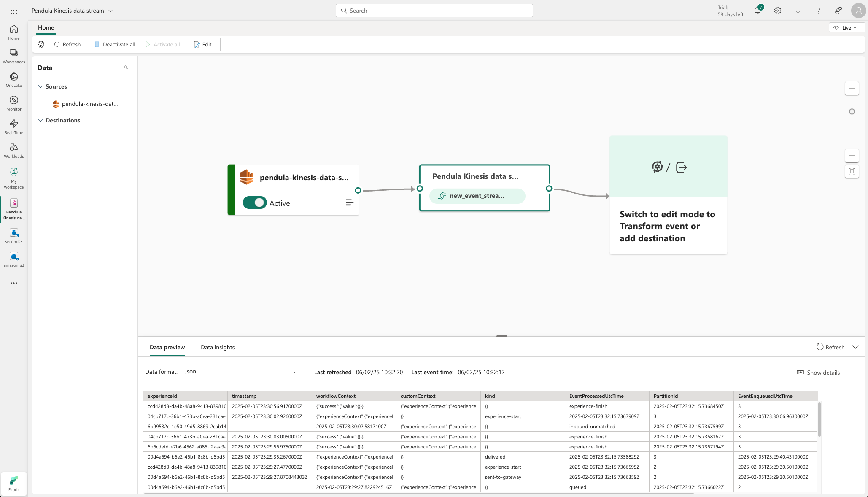The width and height of the screenshot is (868, 497).
Task: Switch to the Data insights tab
Action: point(218,347)
